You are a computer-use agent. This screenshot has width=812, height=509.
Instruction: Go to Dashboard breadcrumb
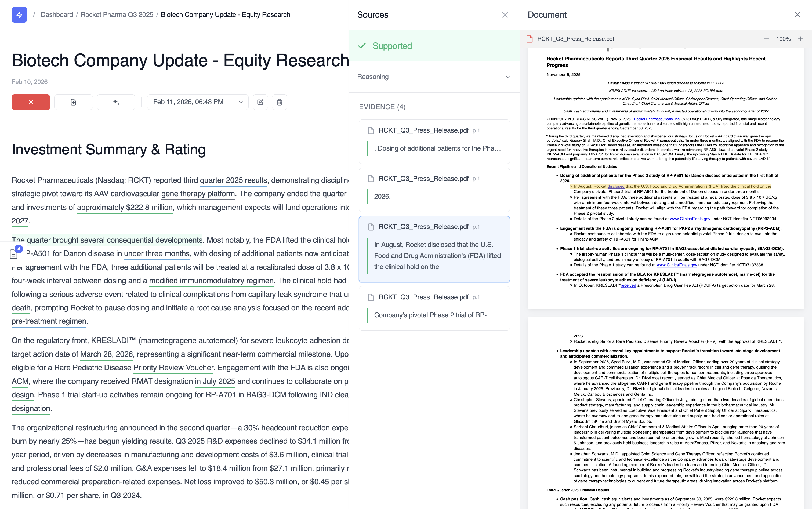(x=57, y=15)
